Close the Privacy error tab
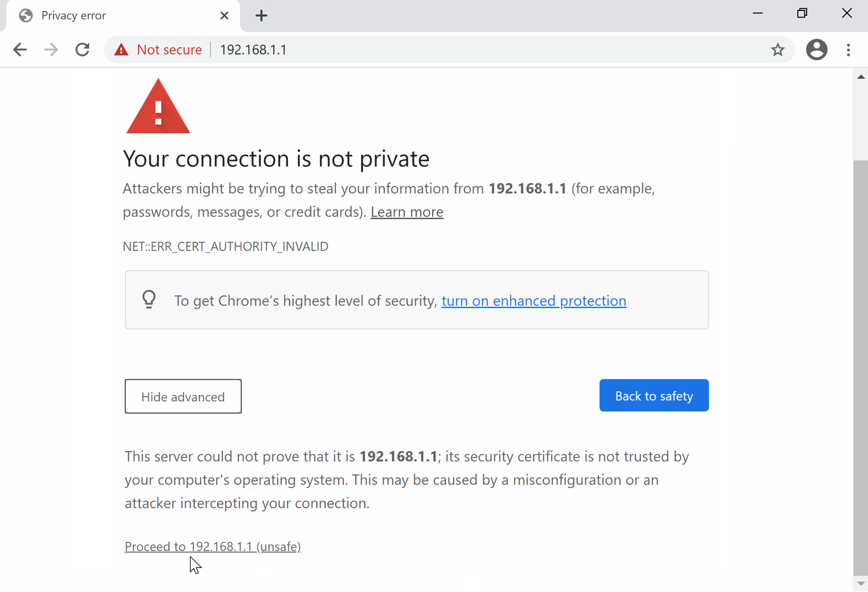 224,16
